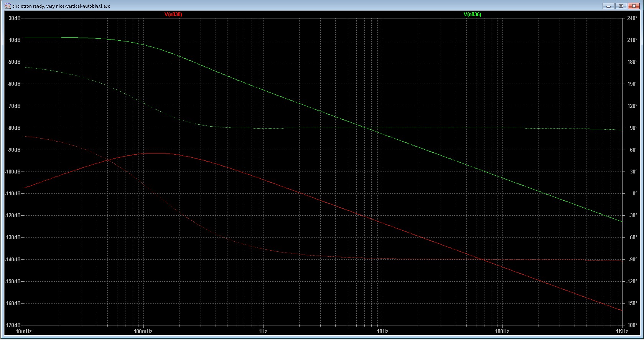
Task: Click the 10Hz frequency axis label
Action: [382, 331]
